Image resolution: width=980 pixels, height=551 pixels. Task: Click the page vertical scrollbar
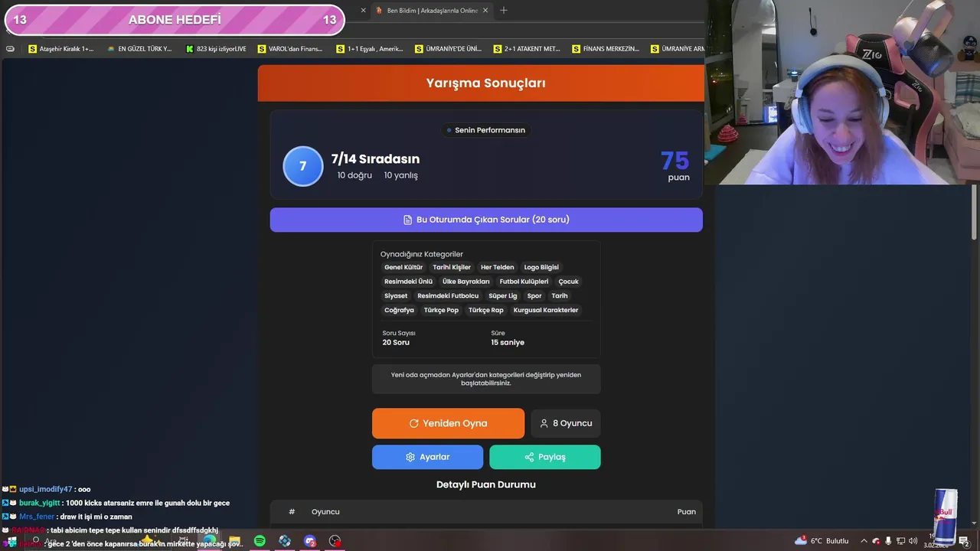(x=975, y=212)
